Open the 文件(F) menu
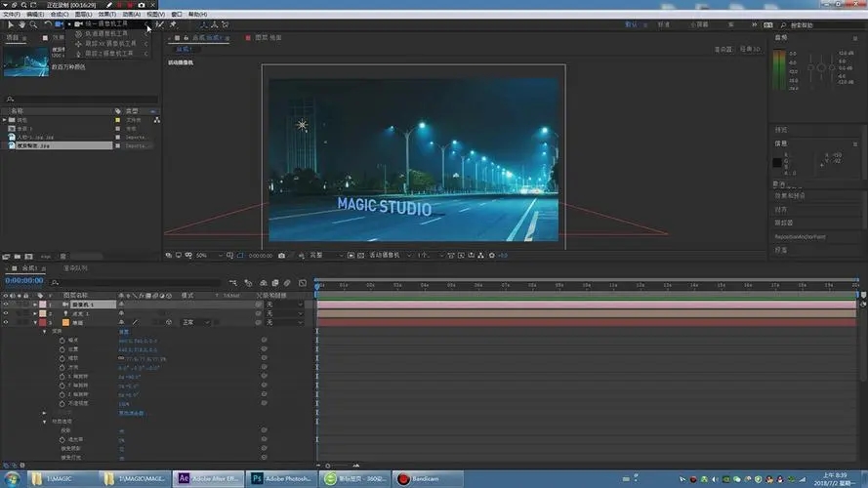The height and width of the screenshot is (488, 868). click(12, 14)
